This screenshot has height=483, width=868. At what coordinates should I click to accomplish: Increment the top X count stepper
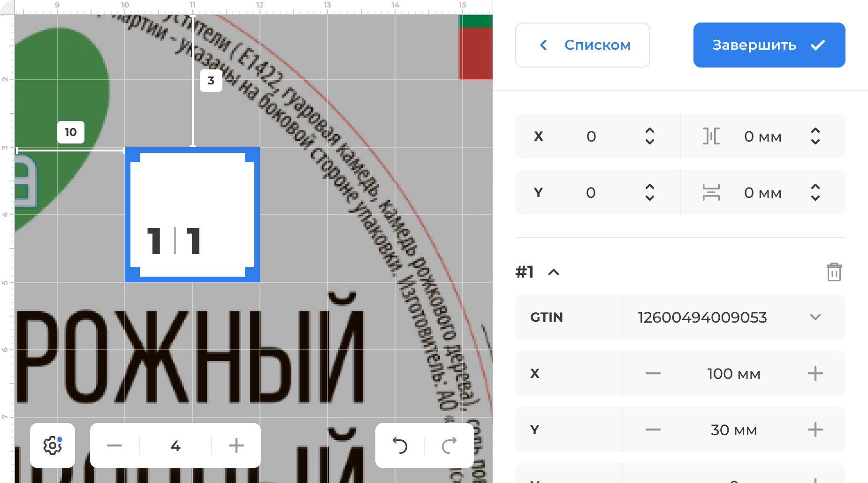click(x=650, y=130)
